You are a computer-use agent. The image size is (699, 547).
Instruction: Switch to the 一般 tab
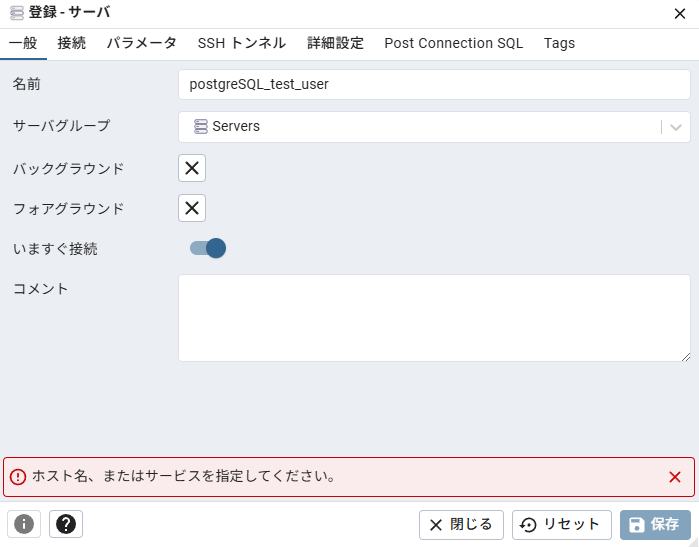[x=23, y=43]
